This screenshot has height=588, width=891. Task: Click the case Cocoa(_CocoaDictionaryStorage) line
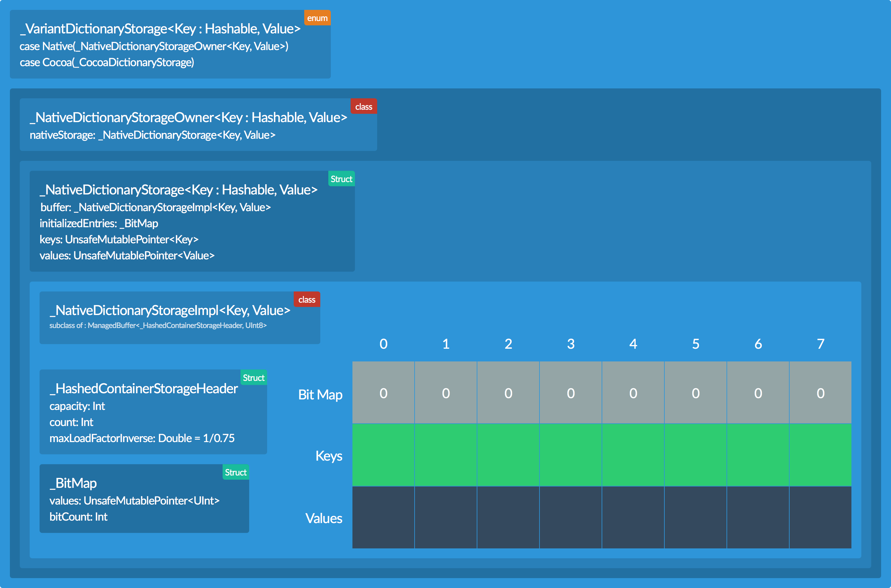tap(107, 62)
